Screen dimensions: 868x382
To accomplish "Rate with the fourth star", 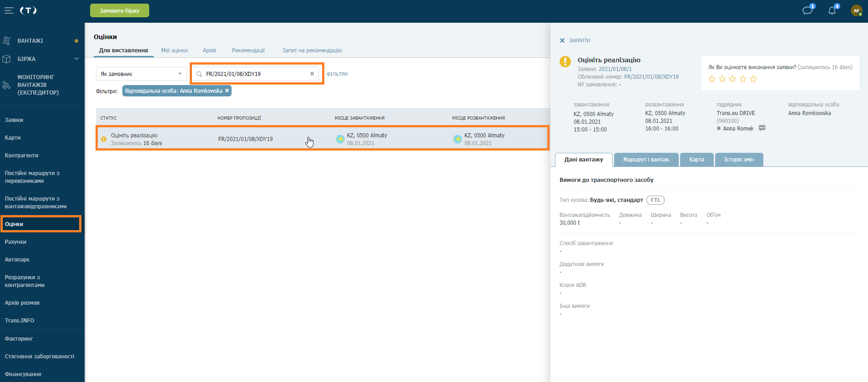I will [x=743, y=79].
